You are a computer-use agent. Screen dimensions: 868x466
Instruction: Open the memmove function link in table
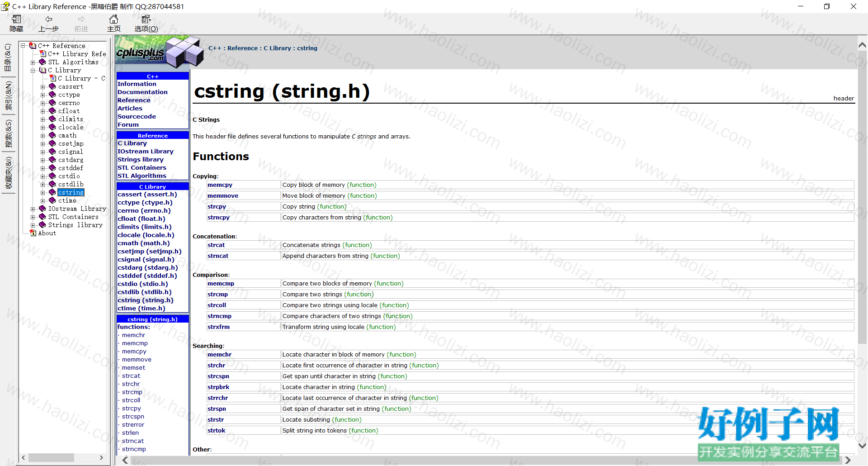coord(223,195)
